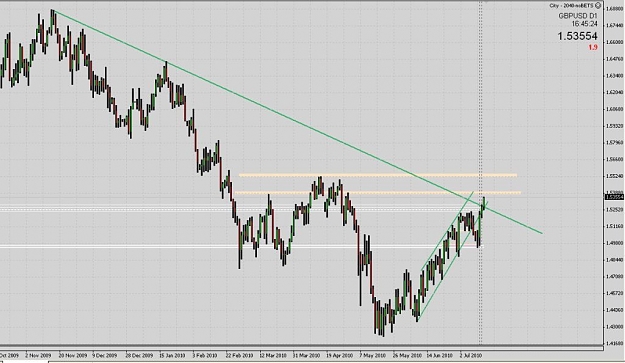Viewport: 625px width, 363px height.
Task: Click the 1.45720 price scale label
Action: (x=614, y=293)
